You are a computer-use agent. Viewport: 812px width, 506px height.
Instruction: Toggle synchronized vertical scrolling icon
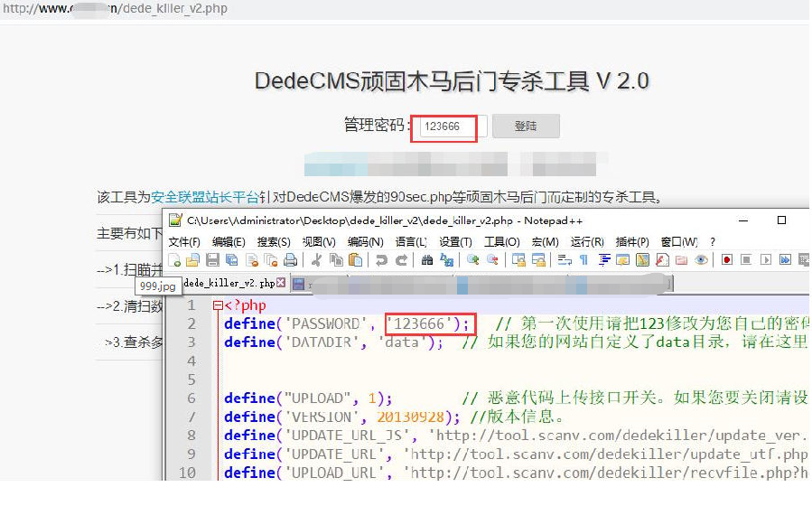(x=518, y=260)
